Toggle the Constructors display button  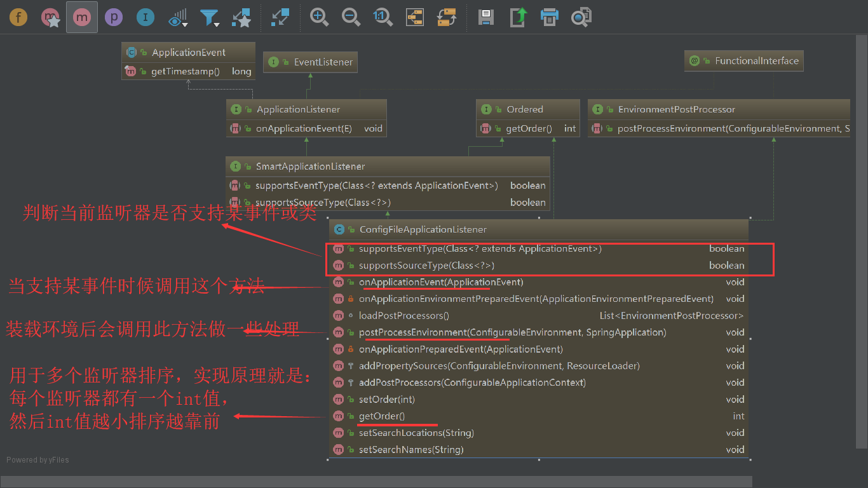(x=50, y=17)
